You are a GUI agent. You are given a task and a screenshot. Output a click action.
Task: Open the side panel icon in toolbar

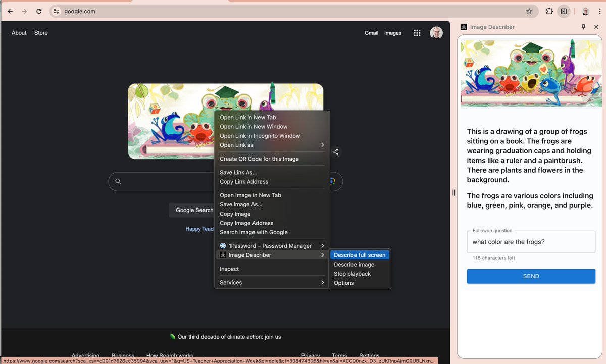coord(564,11)
